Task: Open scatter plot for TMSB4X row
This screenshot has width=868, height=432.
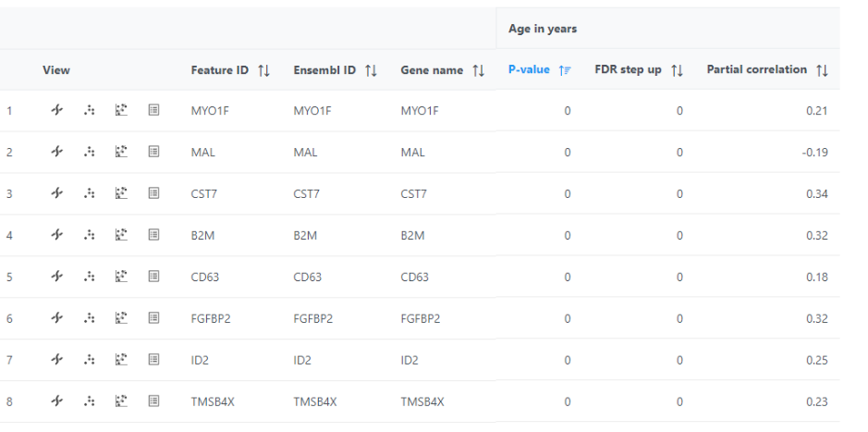Action: click(x=121, y=401)
